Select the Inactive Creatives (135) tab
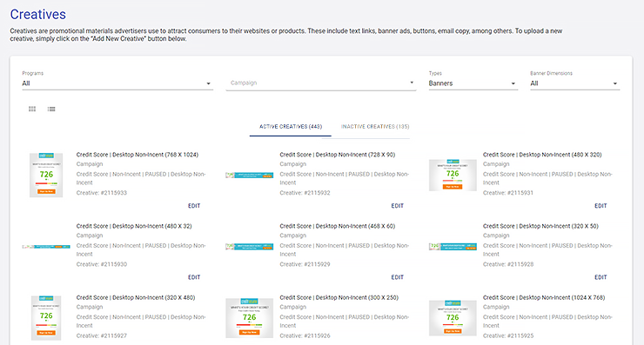Screen dimensions: 644x345 (375, 127)
